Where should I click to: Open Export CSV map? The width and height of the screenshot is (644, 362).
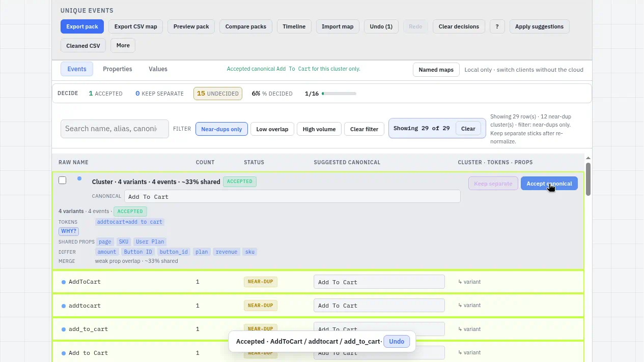[x=135, y=26]
